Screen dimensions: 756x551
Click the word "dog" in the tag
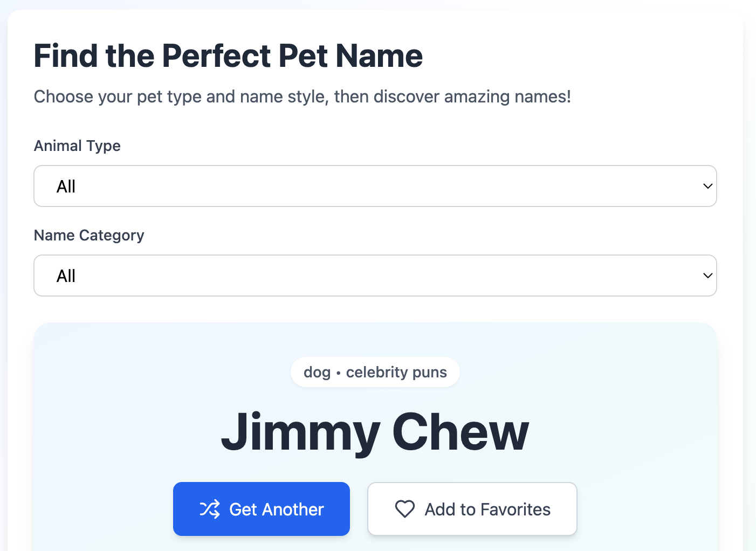(317, 373)
